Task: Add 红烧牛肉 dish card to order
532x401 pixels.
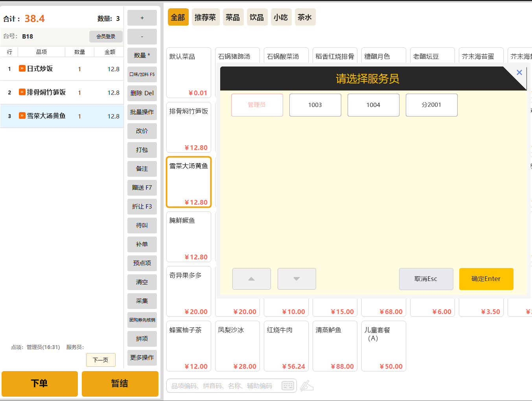Action: [286, 346]
